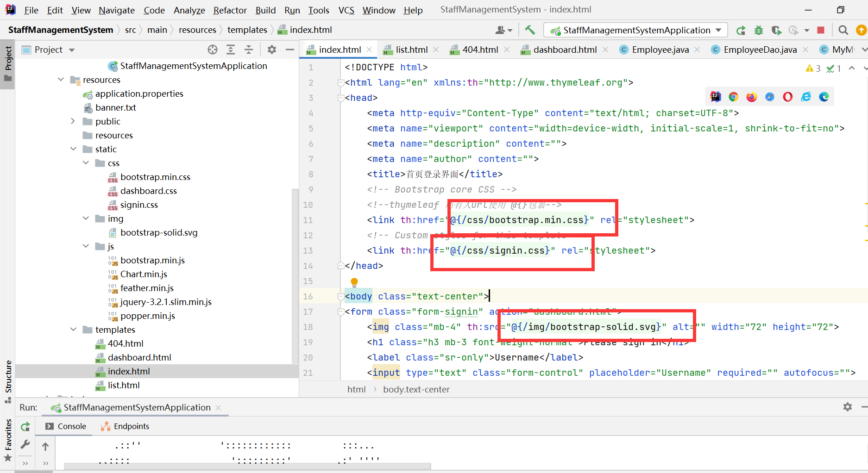Open Search Everywhere magnifier icon
The height and width of the screenshot is (473, 868).
point(843,30)
